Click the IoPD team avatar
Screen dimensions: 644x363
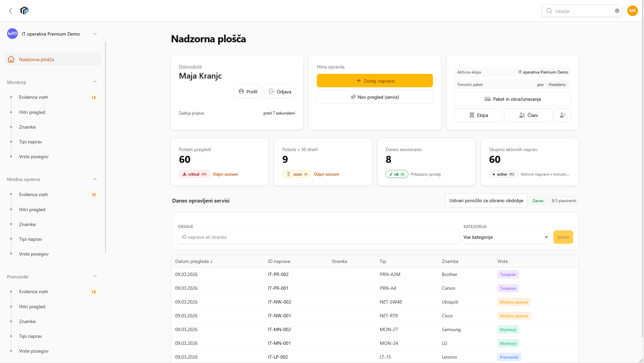pos(12,34)
